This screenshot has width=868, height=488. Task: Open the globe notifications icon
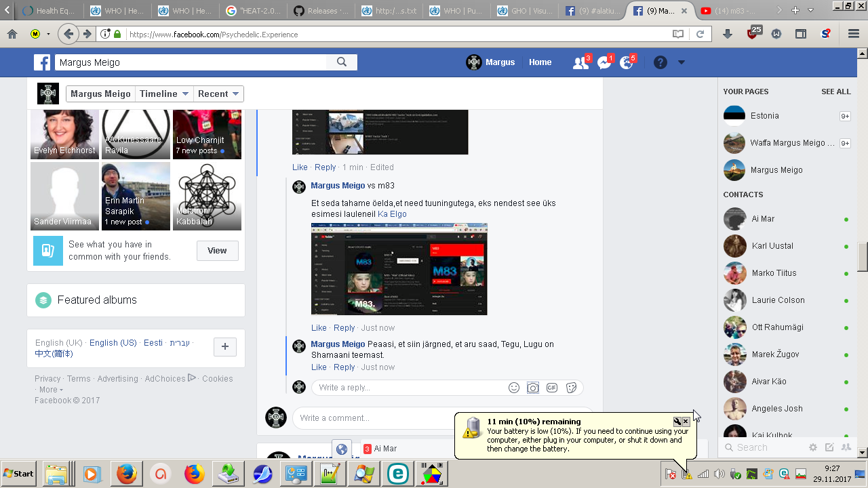[x=627, y=62]
